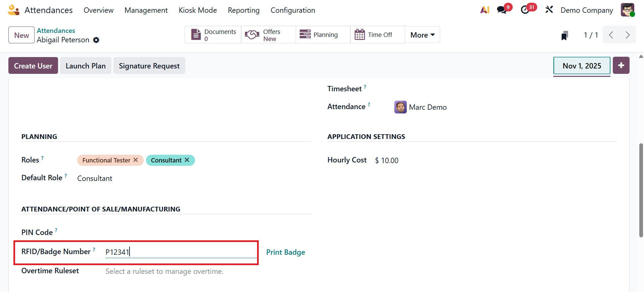This screenshot has height=292, width=644.
Task: Open the activities clock icon
Action: pos(525,10)
